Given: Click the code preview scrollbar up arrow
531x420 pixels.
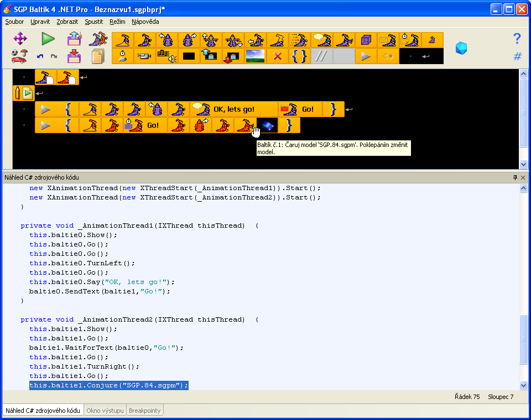Looking at the screenshot, I should coord(523,188).
